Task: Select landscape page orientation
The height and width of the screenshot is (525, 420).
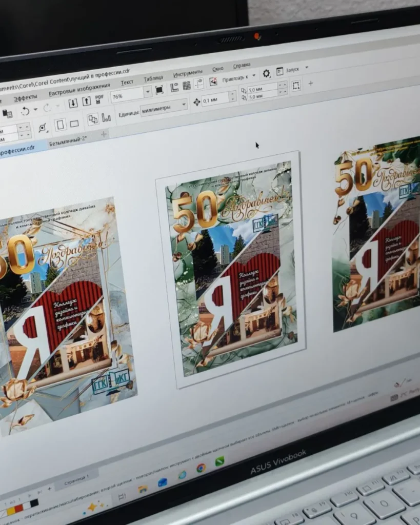Action: pos(74,124)
